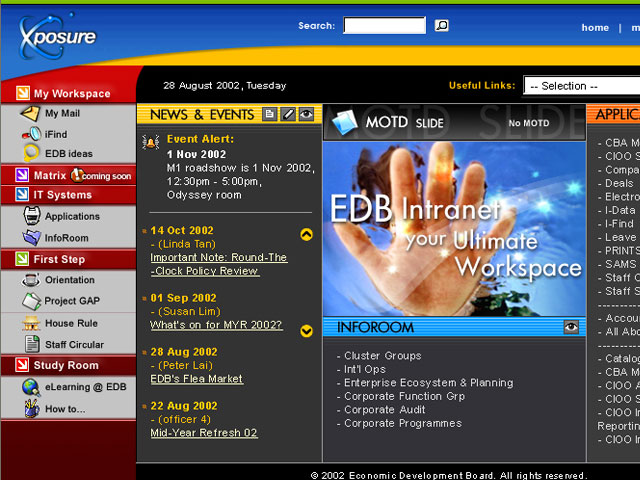The height and width of the screenshot is (480, 640).
Task: Click the My Mail envelope icon
Action: click(30, 113)
